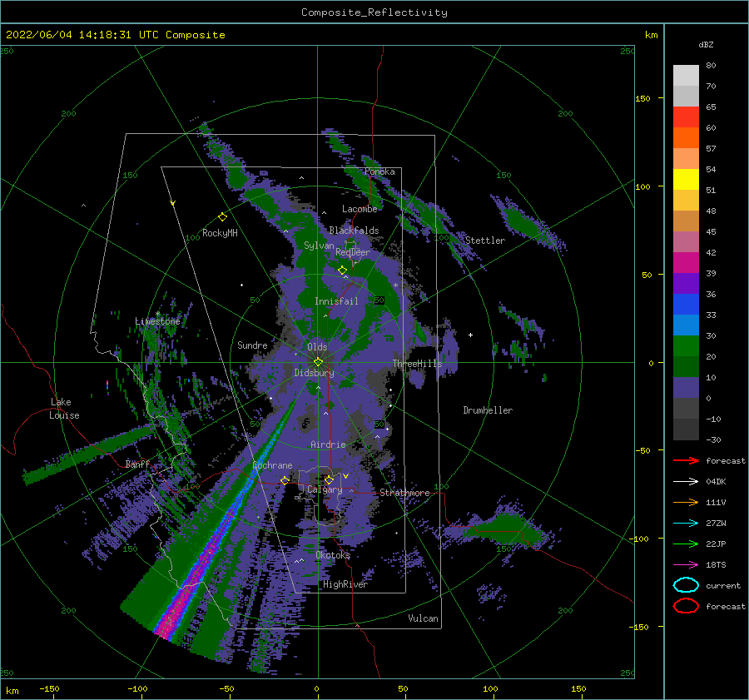Click the RedDeer city label
Image resolution: width=749 pixels, height=700 pixels.
coord(353,252)
